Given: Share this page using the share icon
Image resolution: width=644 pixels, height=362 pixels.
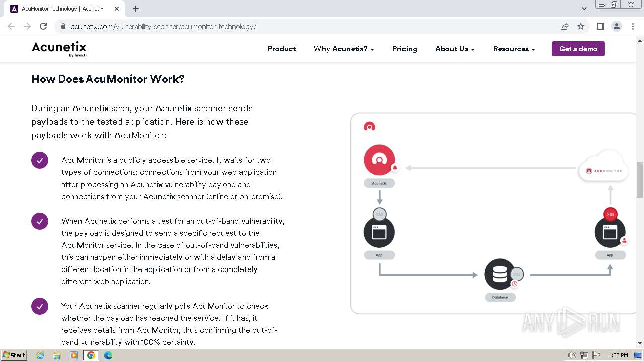Looking at the screenshot, I should [565, 26].
